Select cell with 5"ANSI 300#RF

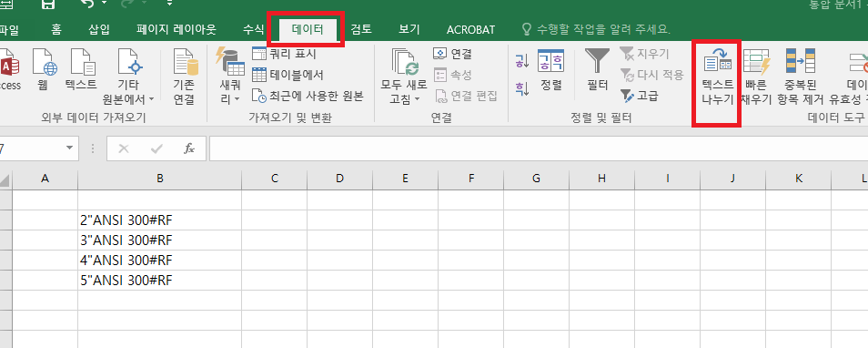159,281
